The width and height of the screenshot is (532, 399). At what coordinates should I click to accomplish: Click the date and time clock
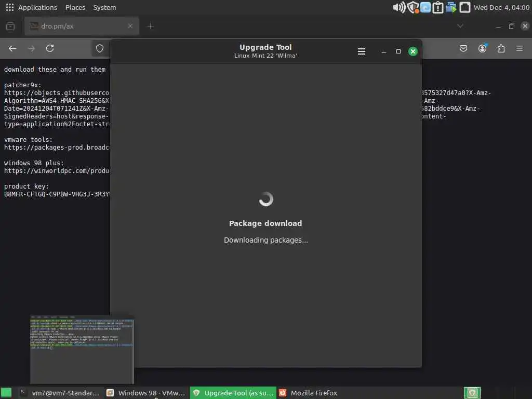(x=501, y=7)
